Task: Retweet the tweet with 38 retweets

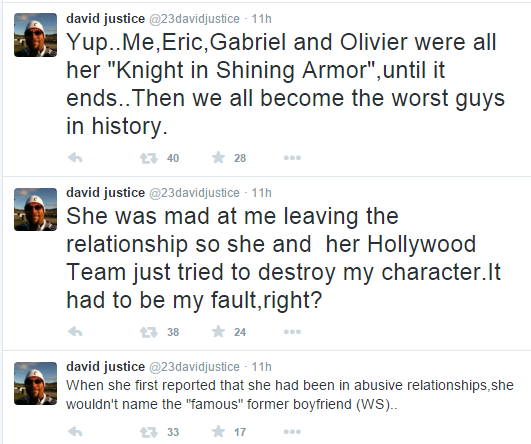Action: pyautogui.click(x=149, y=332)
